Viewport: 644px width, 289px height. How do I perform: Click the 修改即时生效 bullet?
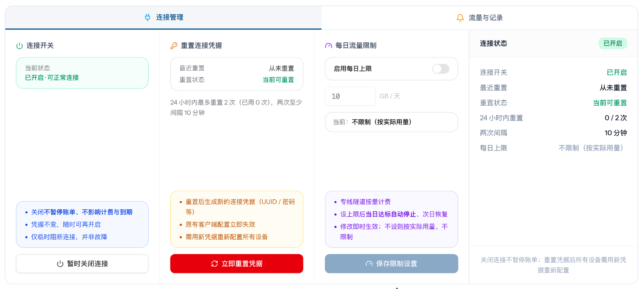click(x=394, y=232)
